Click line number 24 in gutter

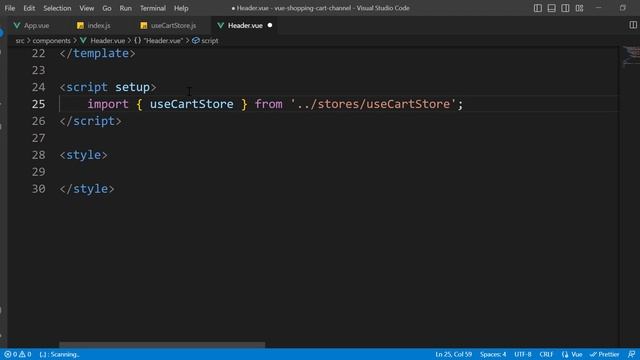click(38, 87)
